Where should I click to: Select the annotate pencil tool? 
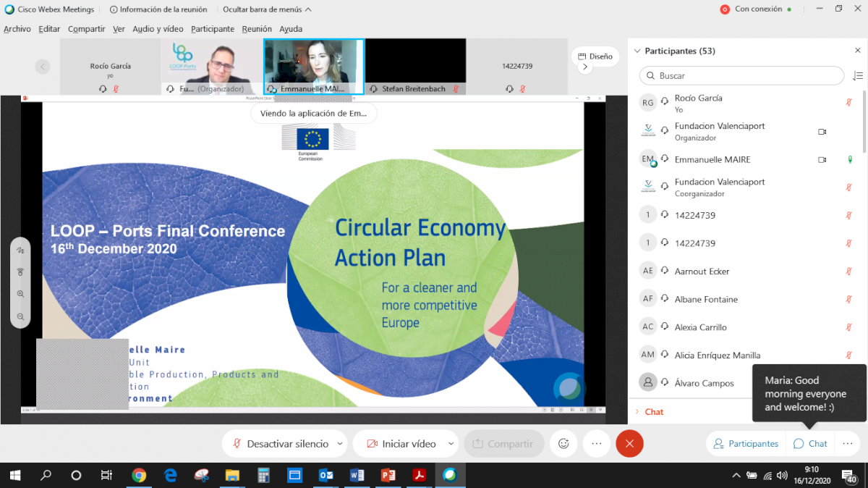20,250
